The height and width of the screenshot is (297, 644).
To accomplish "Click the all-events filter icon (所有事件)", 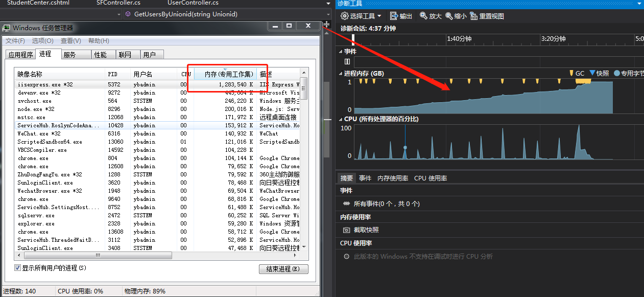I will click(347, 203).
